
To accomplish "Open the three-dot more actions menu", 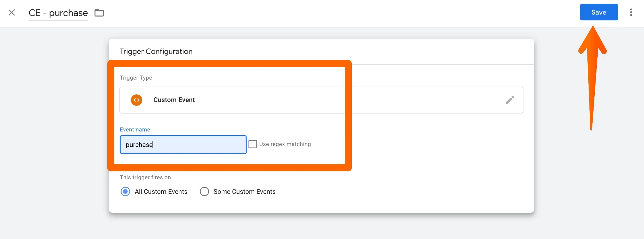I will (631, 12).
